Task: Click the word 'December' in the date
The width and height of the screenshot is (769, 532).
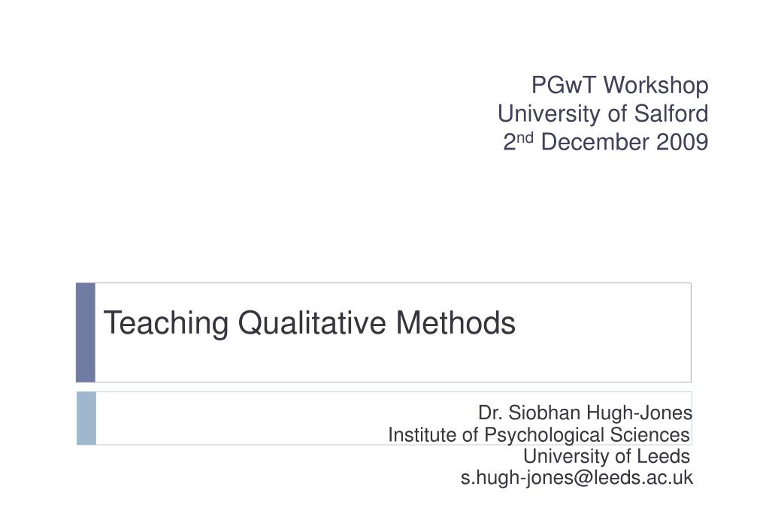Action: (x=595, y=142)
